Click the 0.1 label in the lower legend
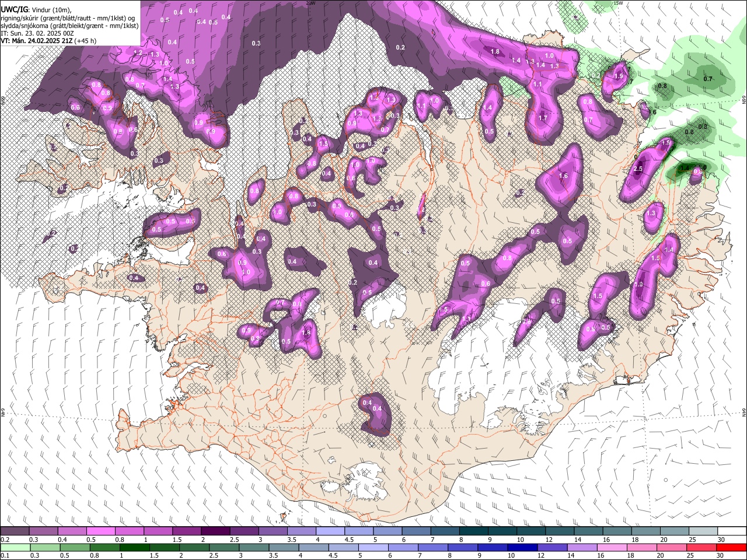Screen dimensions: 747x560 click(5, 556)
